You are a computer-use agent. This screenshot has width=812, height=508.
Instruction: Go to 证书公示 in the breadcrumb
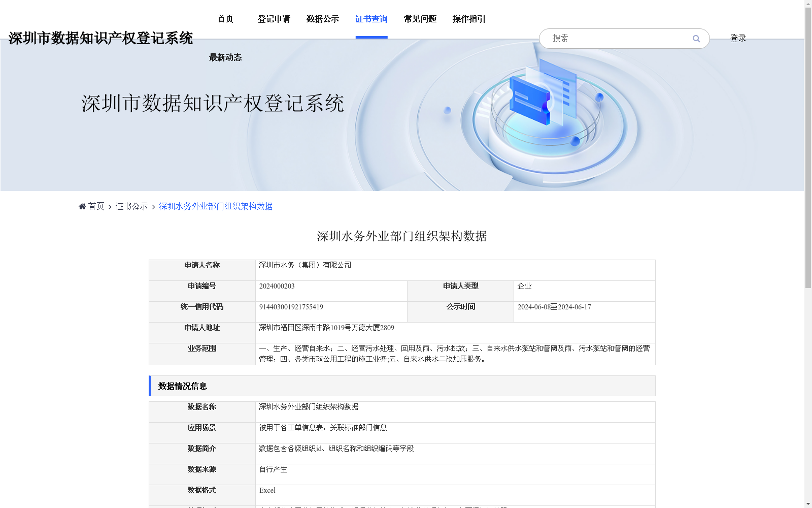pyautogui.click(x=132, y=206)
